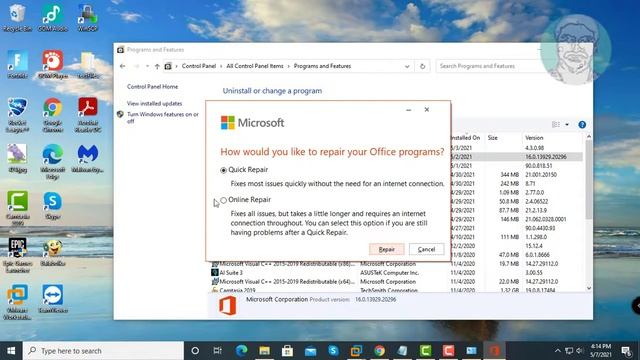Show hidden system tray icons chevron
The height and width of the screenshot is (360, 640).
[x=557, y=351]
